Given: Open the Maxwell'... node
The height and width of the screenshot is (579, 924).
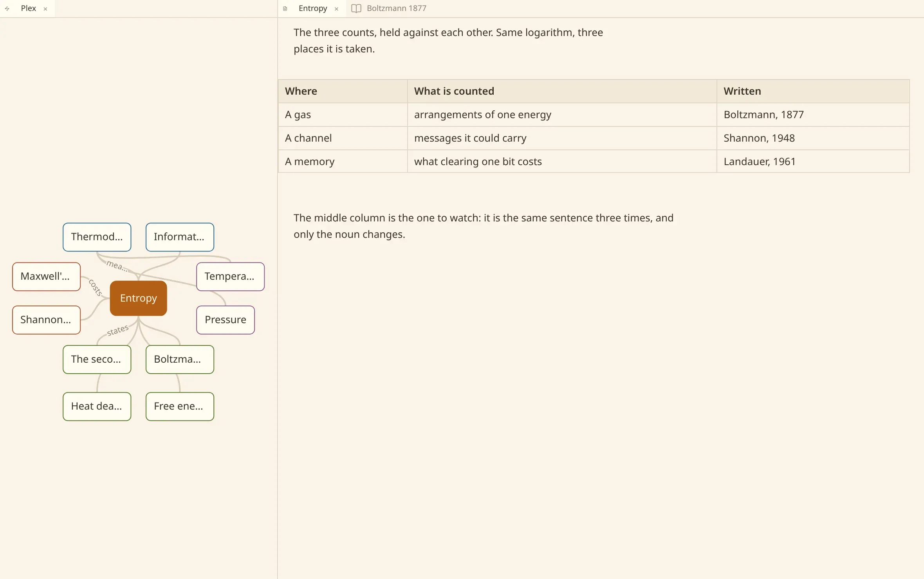Looking at the screenshot, I should coord(46,277).
